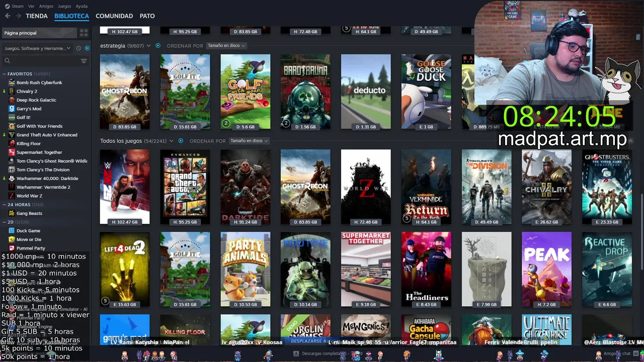The image size is (644, 362).
Task: Open the collections grid view icon
Action: 84,33
